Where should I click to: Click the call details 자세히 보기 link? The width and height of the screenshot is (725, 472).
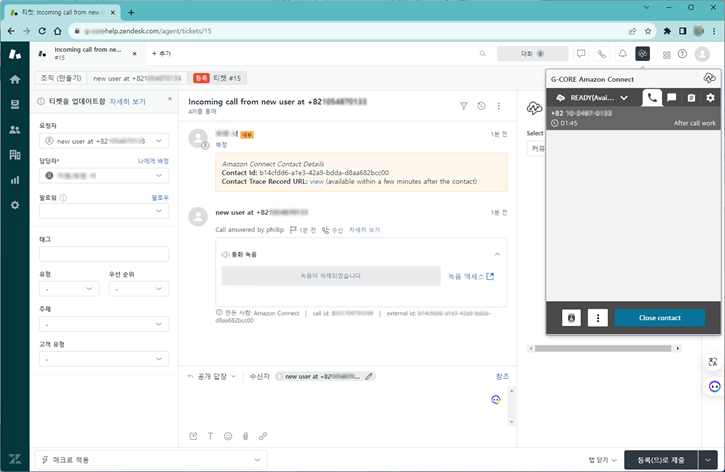(x=364, y=230)
